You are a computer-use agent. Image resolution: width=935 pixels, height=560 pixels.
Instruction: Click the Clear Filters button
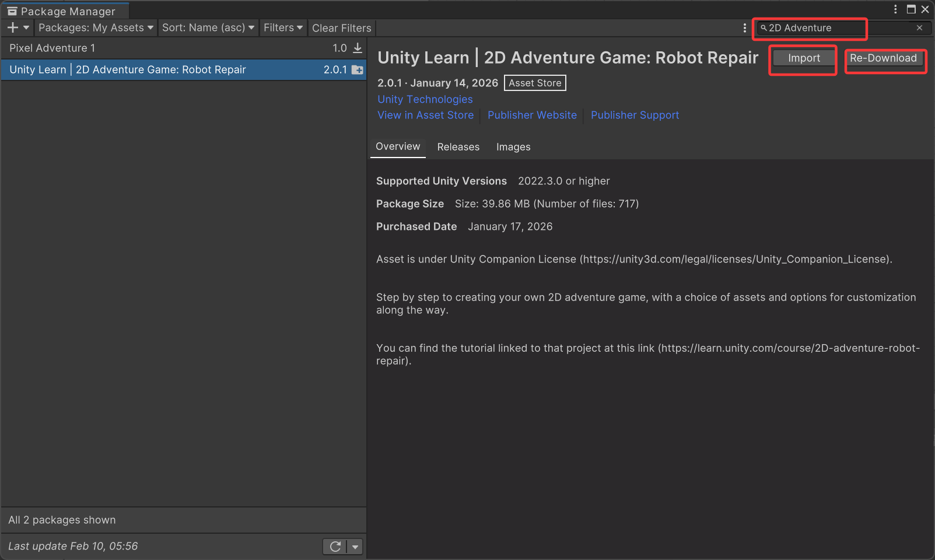tap(342, 28)
